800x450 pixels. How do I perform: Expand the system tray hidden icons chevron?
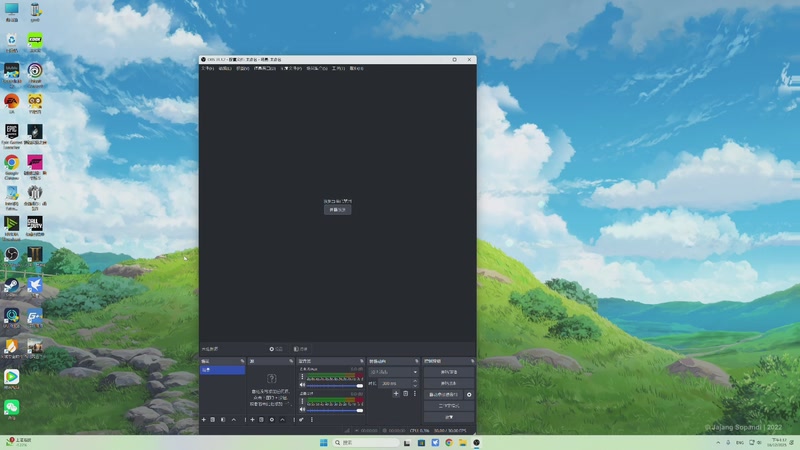[718, 442]
